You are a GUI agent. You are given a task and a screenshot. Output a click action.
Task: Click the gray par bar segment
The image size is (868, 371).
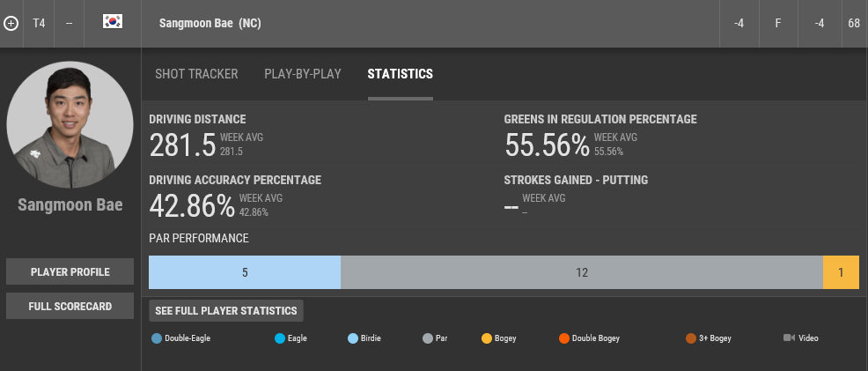[582, 272]
